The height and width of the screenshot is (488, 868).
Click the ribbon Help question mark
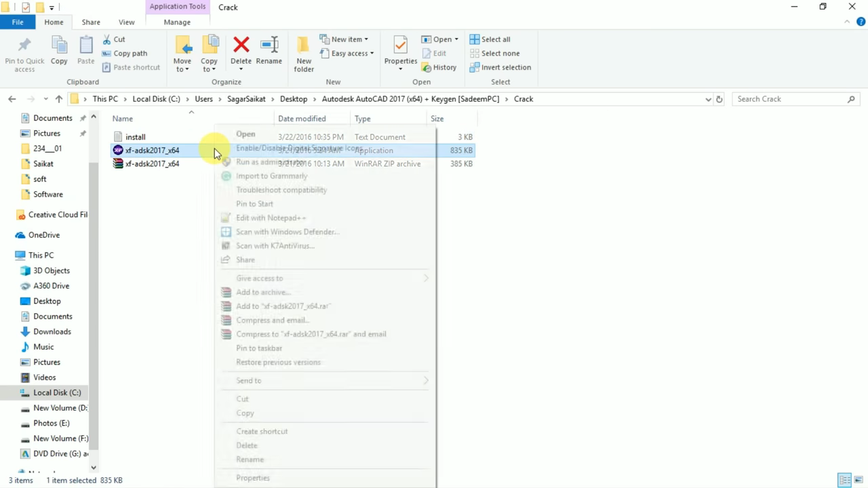coord(861,22)
